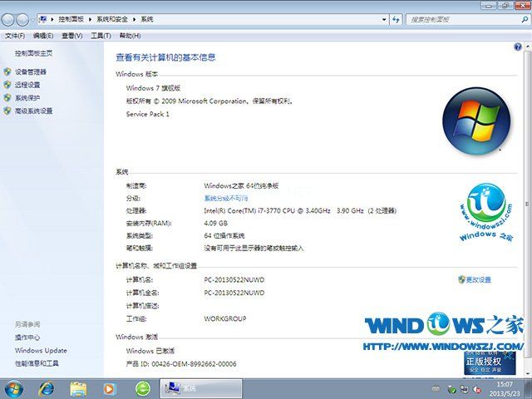
Task: Click the 更改设置 link
Action: [478, 280]
